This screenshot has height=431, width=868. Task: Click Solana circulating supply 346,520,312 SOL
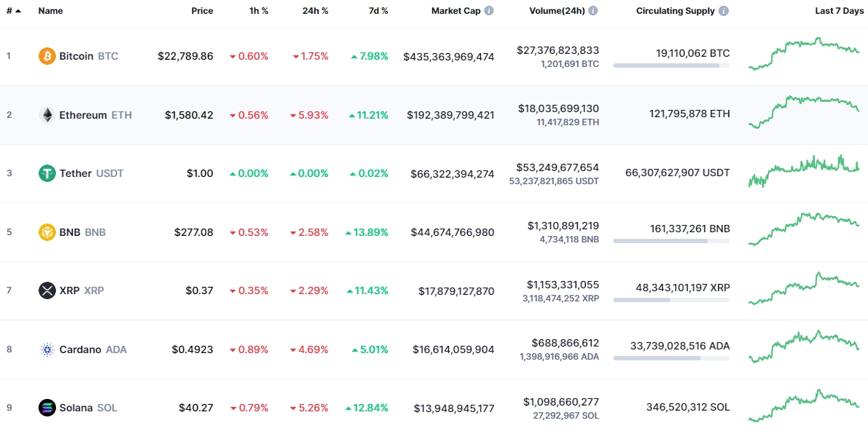[688, 407]
